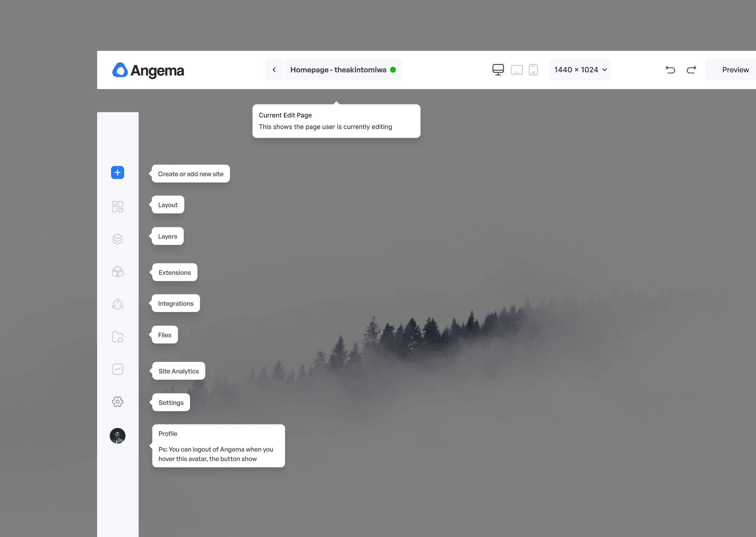
Task: Redo the last action
Action: point(691,70)
